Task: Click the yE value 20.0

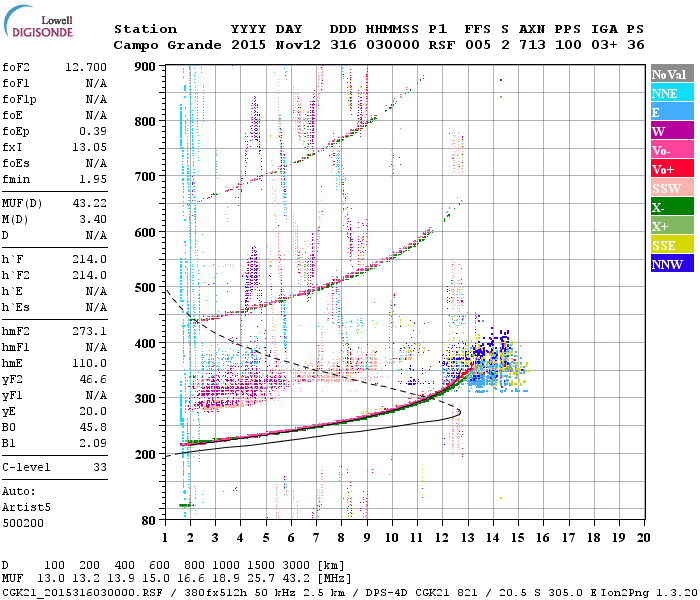Action: (93, 412)
